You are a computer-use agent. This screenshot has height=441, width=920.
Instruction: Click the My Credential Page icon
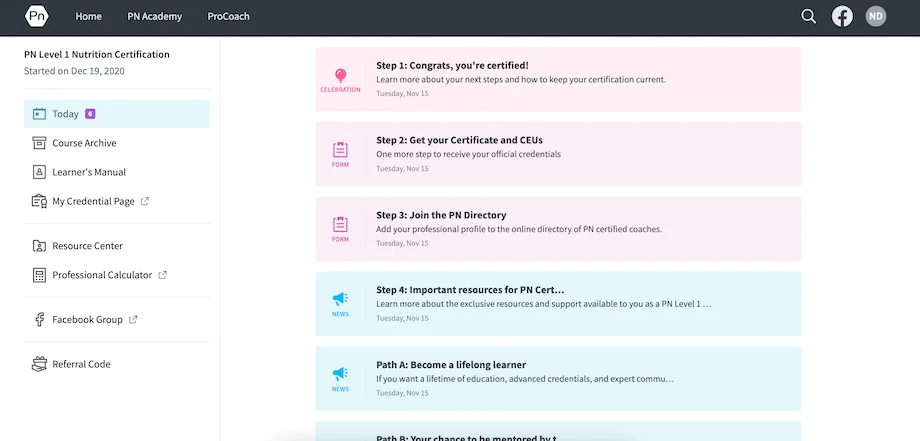(39, 201)
